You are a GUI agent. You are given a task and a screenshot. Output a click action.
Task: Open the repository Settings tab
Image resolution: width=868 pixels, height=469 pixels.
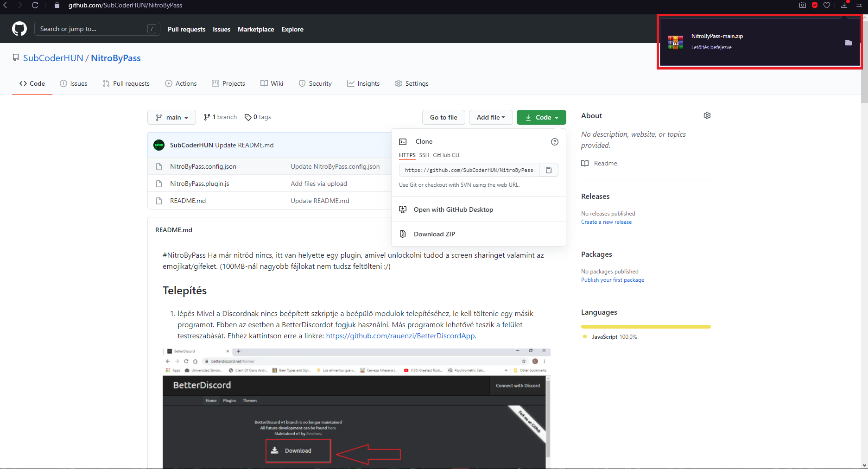coord(412,83)
